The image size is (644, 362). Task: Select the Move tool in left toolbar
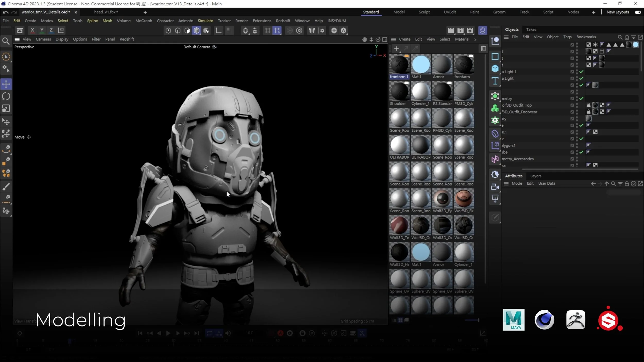coord(6,84)
